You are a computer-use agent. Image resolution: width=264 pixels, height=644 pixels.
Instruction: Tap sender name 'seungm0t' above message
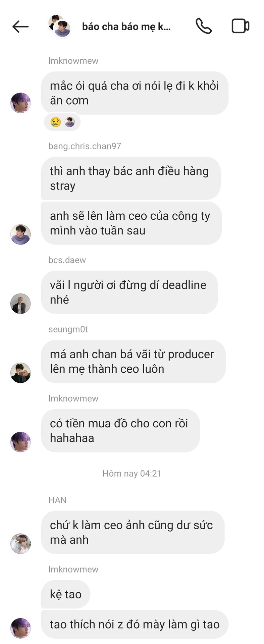[x=68, y=329]
